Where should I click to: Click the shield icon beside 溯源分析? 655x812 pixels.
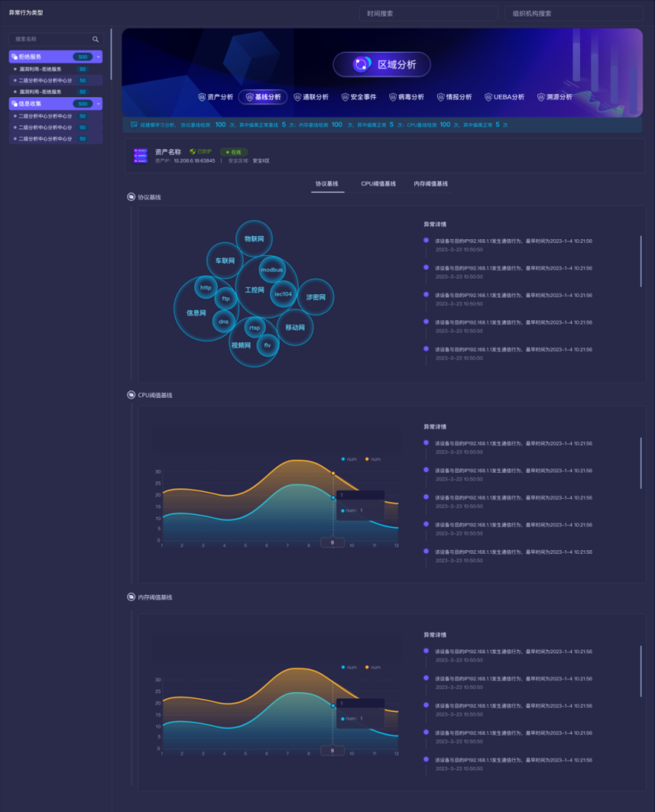point(540,97)
